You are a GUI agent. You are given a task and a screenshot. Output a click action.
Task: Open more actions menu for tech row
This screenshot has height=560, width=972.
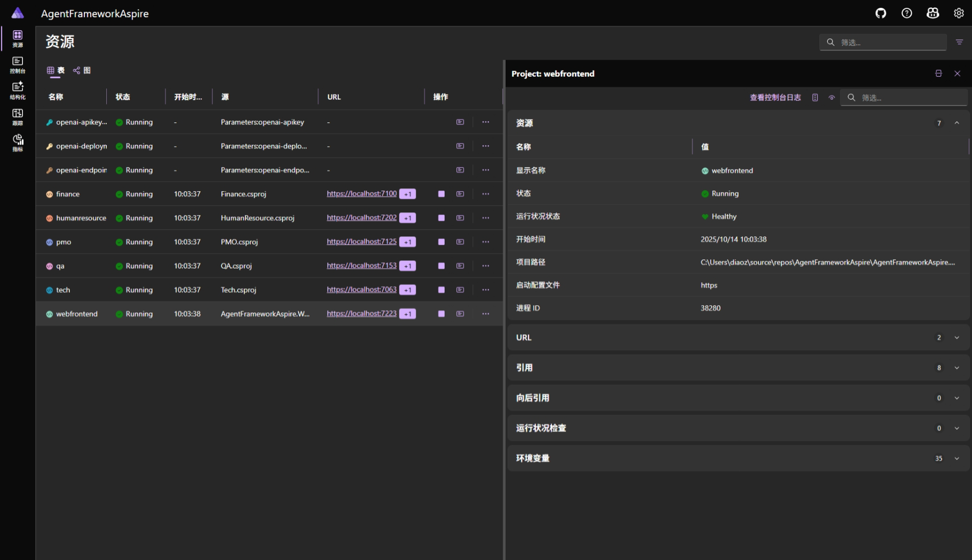[485, 290]
